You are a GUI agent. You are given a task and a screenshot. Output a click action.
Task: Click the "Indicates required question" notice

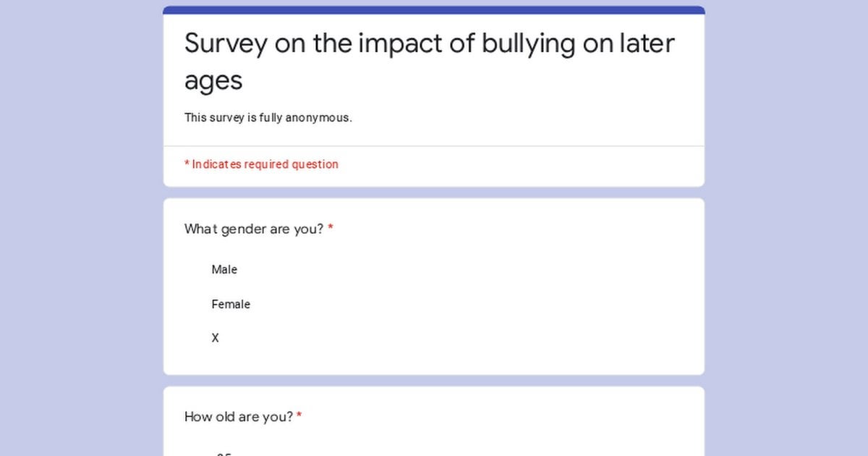pos(265,164)
